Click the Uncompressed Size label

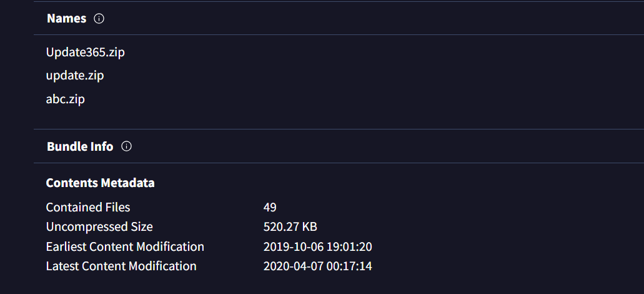pyautogui.click(x=99, y=226)
